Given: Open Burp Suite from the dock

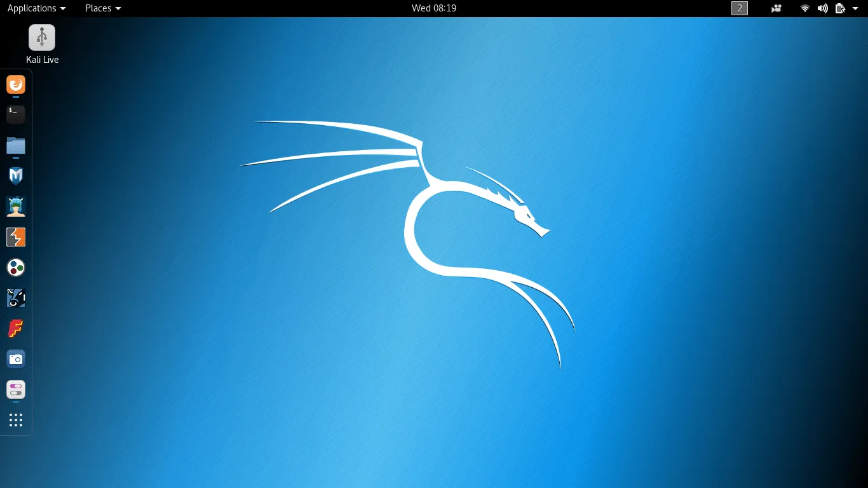Looking at the screenshot, I should point(16,237).
